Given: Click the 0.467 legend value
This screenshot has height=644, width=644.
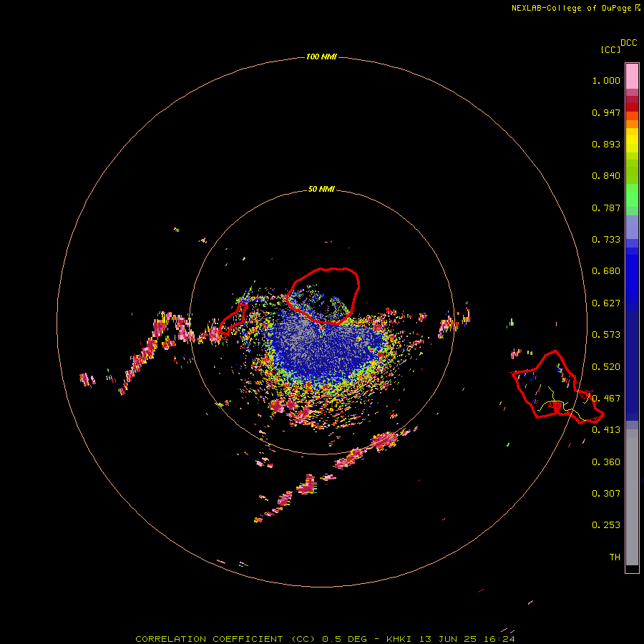Looking at the screenshot, I should point(606,399).
